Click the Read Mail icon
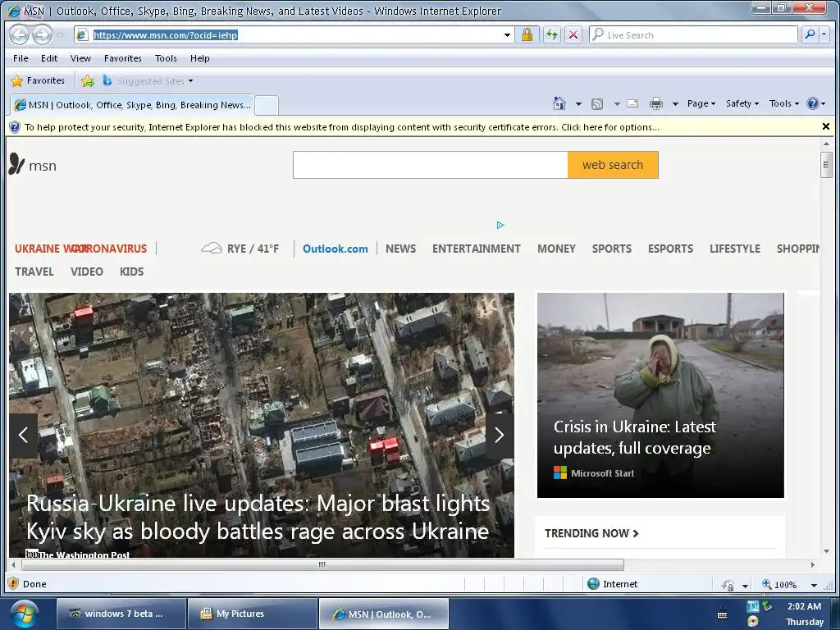 pos(632,103)
